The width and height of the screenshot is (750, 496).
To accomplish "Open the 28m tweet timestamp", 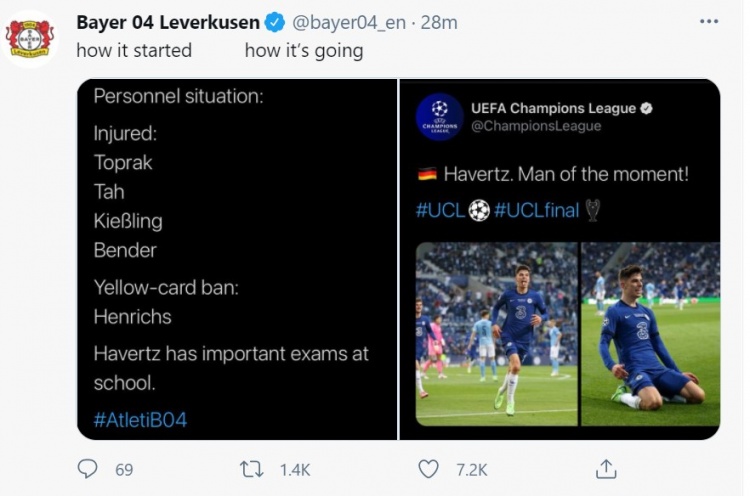I will pos(430,23).
